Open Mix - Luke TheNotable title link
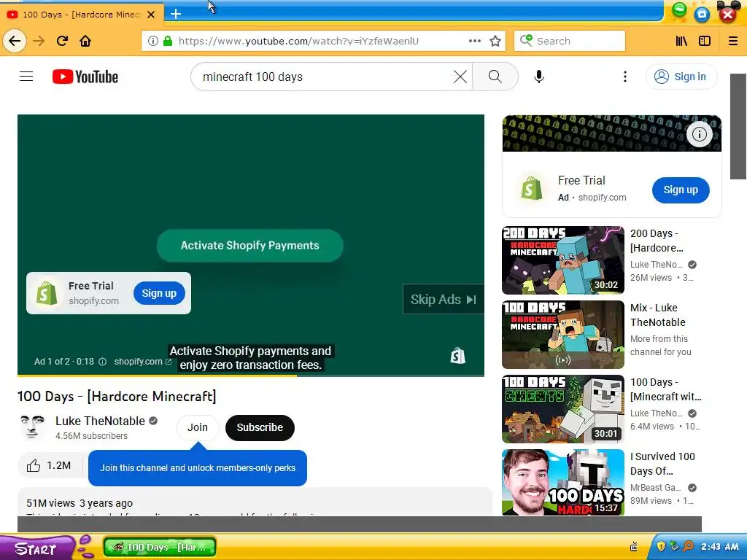This screenshot has height=560, width=747. point(658,315)
